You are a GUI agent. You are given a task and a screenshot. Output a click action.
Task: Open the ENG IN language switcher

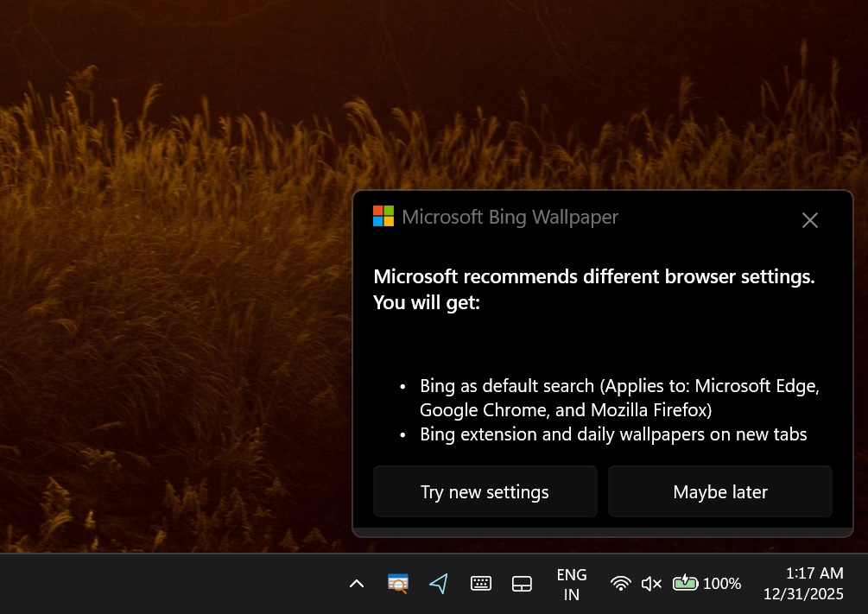coord(571,583)
